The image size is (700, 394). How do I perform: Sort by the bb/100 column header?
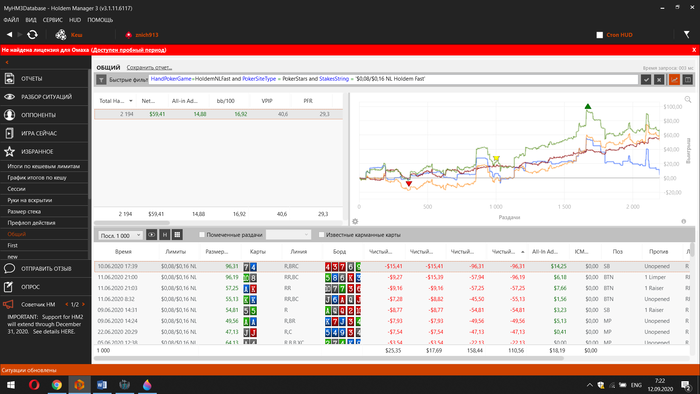point(225,101)
